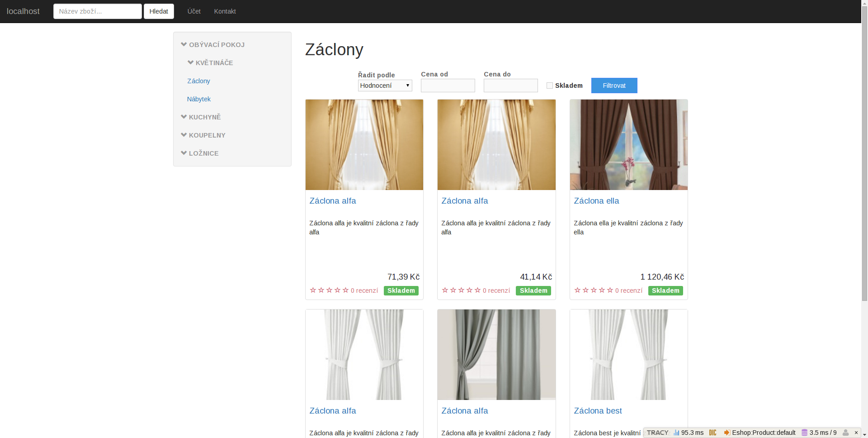Click the 1 120,46 Kč price
868x438 pixels.
coord(662,277)
